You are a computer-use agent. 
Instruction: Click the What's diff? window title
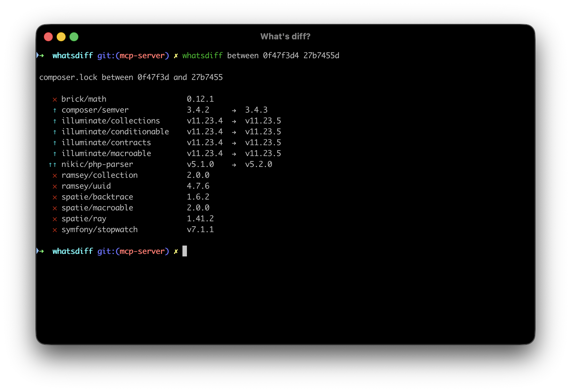(x=285, y=36)
